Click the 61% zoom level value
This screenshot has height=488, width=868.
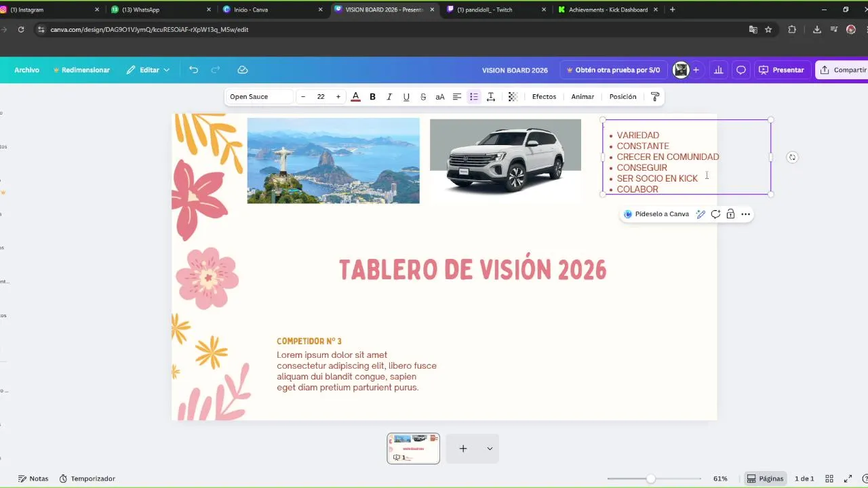click(720, 479)
